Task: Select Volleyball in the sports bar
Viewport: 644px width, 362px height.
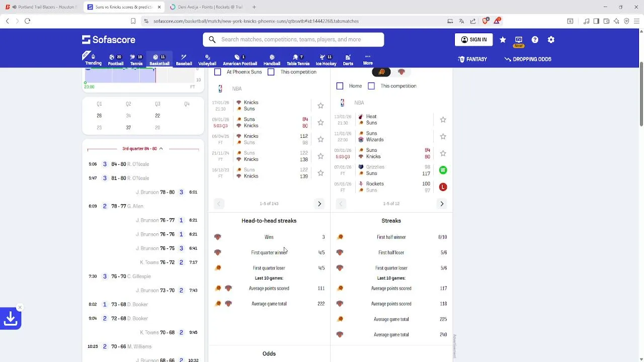Action: click(207, 60)
